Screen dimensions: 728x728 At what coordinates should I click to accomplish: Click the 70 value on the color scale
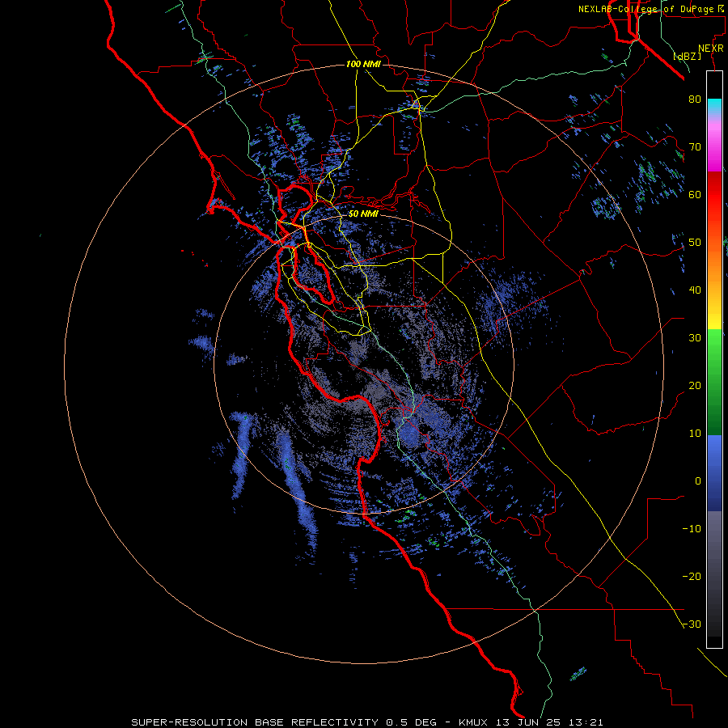(x=695, y=147)
